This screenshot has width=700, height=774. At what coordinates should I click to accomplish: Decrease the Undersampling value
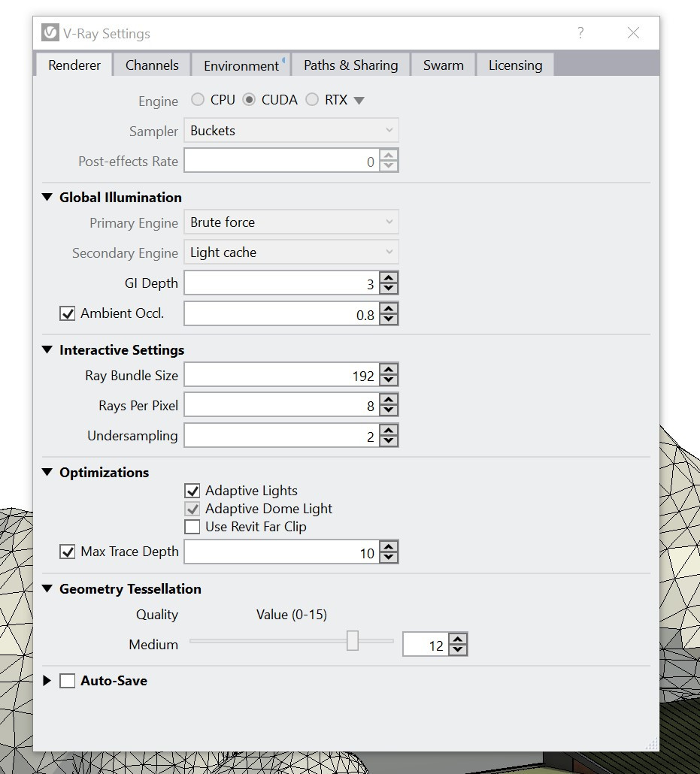coord(389,441)
